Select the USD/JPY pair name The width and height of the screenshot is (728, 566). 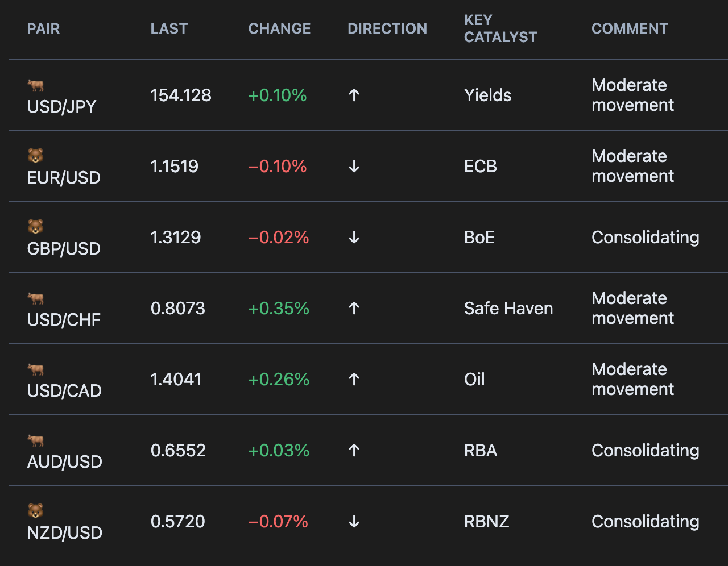pos(62,106)
